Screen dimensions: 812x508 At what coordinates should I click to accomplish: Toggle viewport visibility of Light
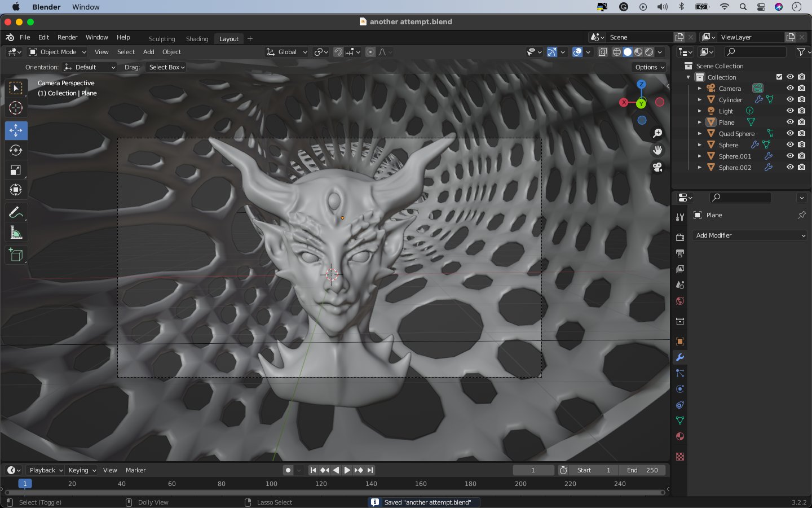pyautogui.click(x=791, y=111)
